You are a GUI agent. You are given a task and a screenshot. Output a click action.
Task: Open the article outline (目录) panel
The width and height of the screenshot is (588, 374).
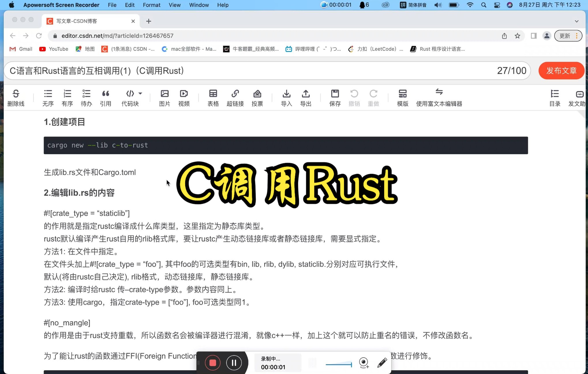(x=555, y=98)
